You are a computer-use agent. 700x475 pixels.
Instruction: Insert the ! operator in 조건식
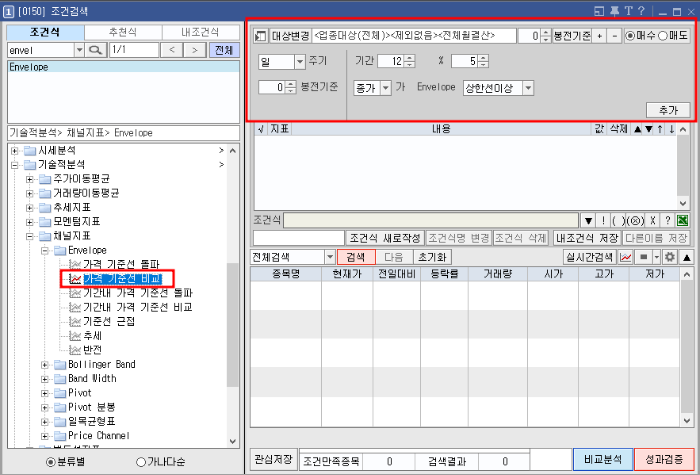click(603, 221)
